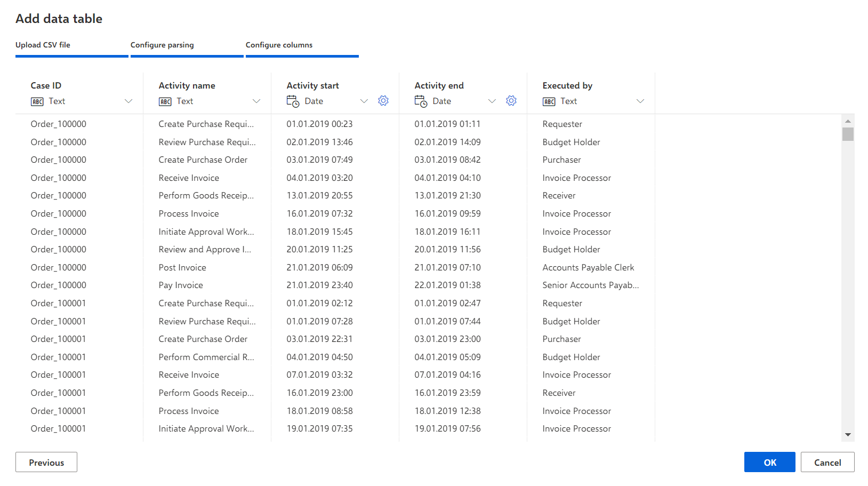Click start time '21.01.2019 23:40'
Viewport: 868px width, 486px height.
[x=319, y=285]
